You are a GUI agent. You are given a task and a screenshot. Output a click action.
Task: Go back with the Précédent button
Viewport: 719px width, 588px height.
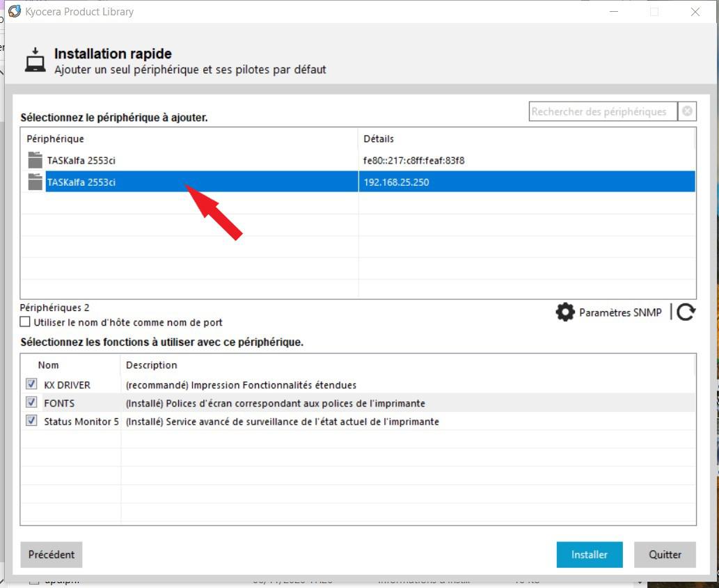[52, 555]
